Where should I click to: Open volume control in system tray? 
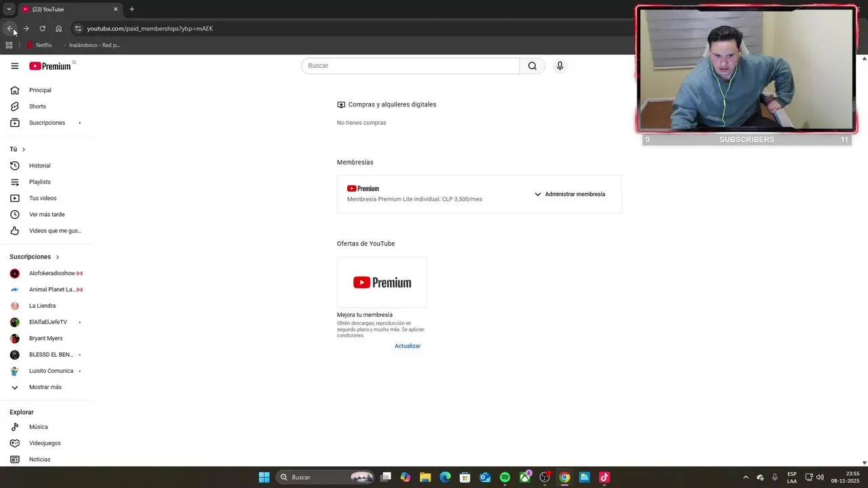(x=820, y=477)
